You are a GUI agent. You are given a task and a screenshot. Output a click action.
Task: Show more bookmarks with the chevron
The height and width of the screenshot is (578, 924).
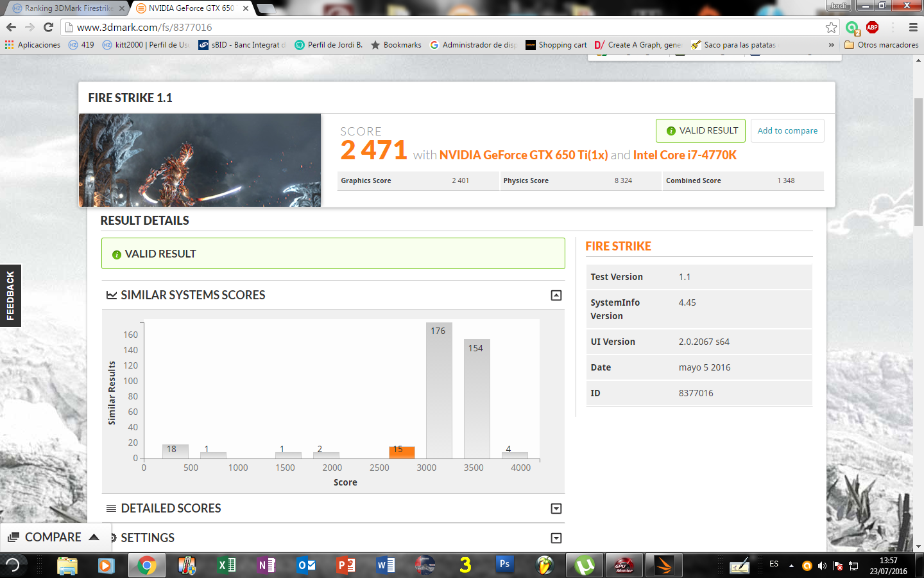pyautogui.click(x=831, y=45)
